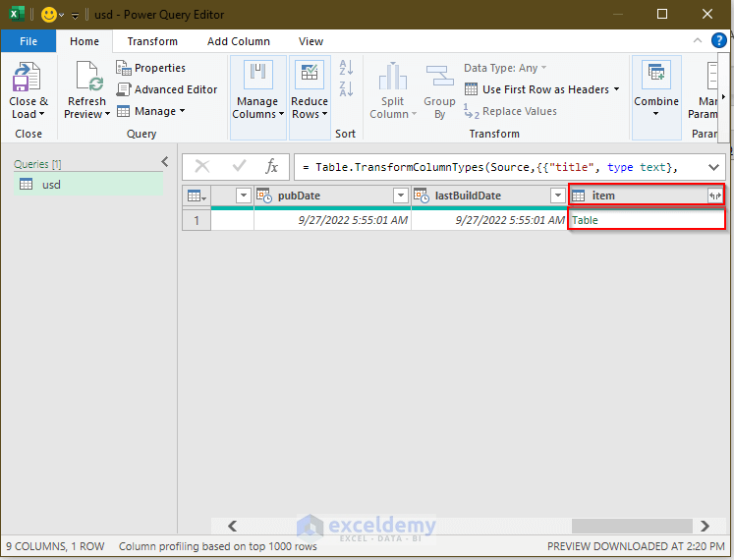
Task: Open Combine dropdown arrow
Action: point(655,114)
